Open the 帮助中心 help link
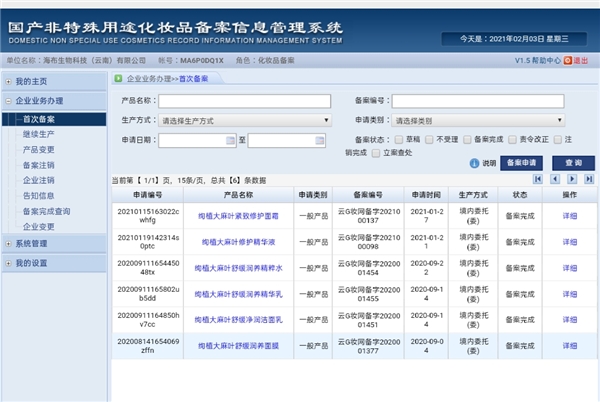Screen dimensions: 600x402 pyautogui.click(x=546, y=60)
